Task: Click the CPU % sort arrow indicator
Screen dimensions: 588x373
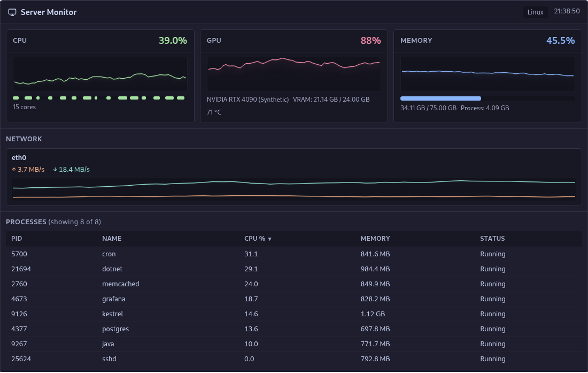Action: click(269, 239)
